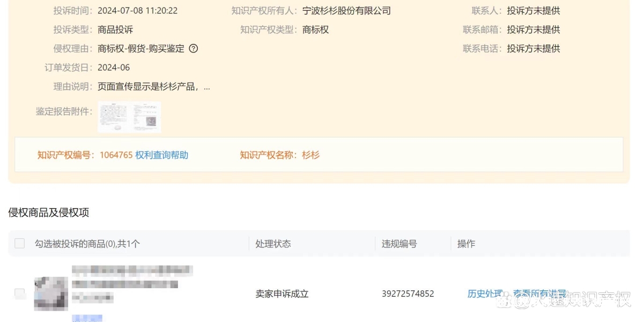Click the truncated 理由说明 text 页面宣传显示是杉杉产品
Image resolution: width=644 pixels, height=322 pixels.
(x=154, y=86)
